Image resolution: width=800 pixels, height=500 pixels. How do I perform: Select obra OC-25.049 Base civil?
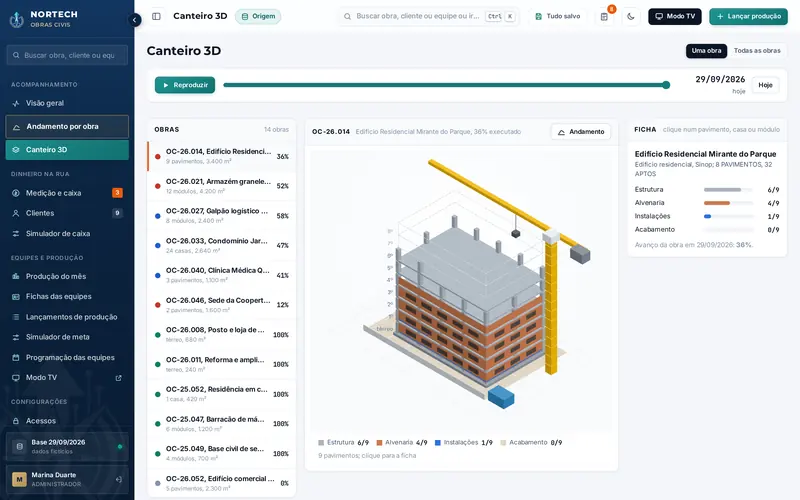(x=221, y=454)
